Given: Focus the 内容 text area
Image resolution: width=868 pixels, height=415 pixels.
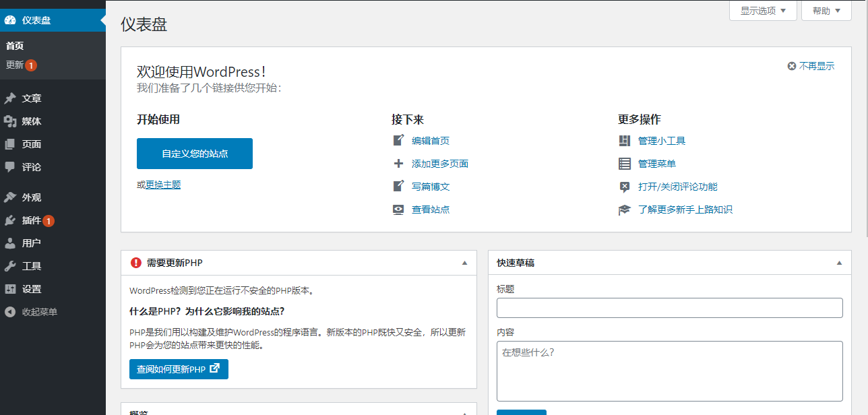Looking at the screenshot, I should pos(670,371).
